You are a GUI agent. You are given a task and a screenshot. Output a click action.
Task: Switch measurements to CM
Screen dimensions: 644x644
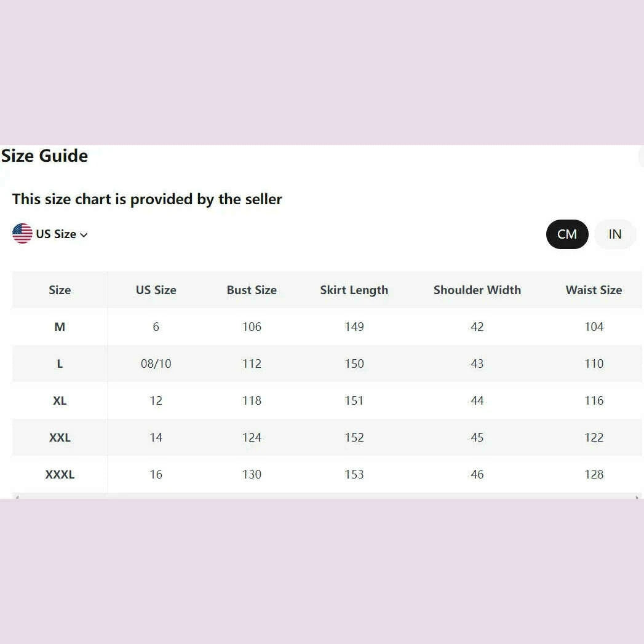click(x=566, y=234)
